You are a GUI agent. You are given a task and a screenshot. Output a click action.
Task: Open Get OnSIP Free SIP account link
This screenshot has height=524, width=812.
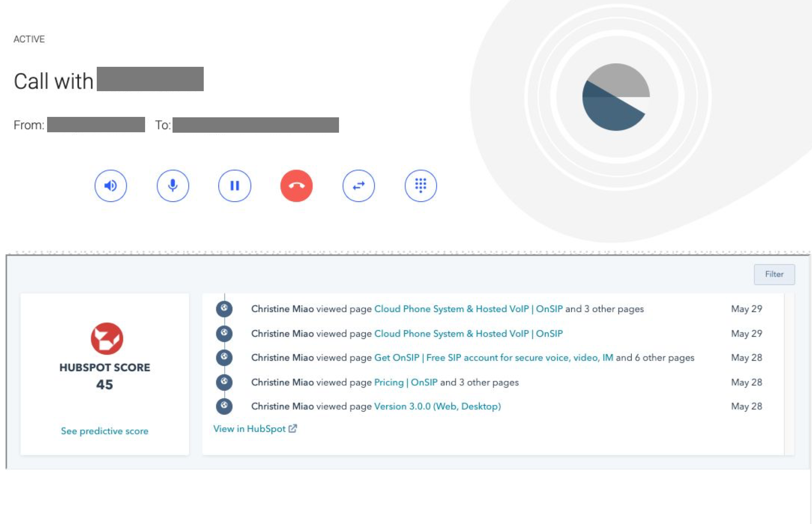coord(494,357)
